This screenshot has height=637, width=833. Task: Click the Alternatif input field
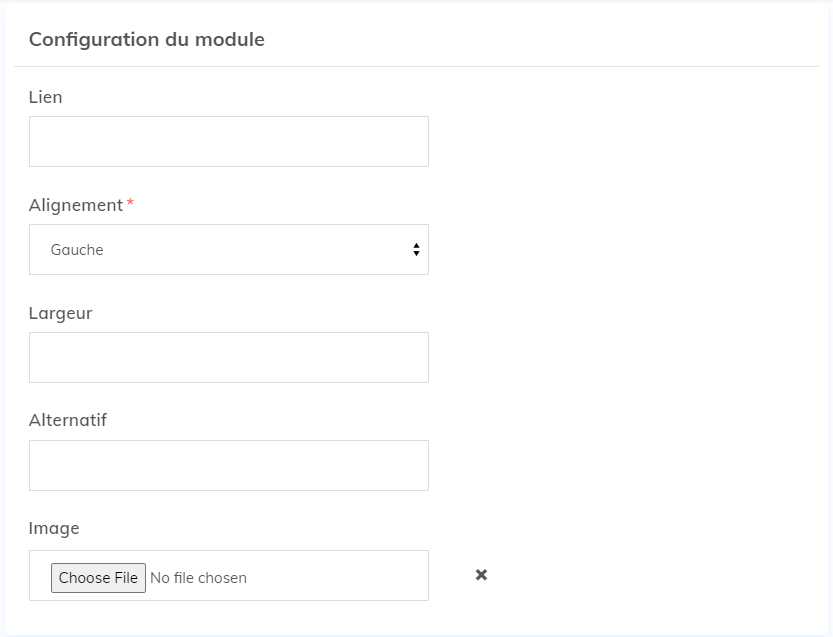coord(228,464)
